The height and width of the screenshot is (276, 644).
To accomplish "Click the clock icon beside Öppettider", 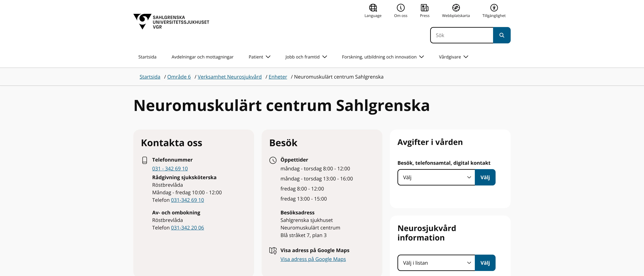I will [273, 160].
